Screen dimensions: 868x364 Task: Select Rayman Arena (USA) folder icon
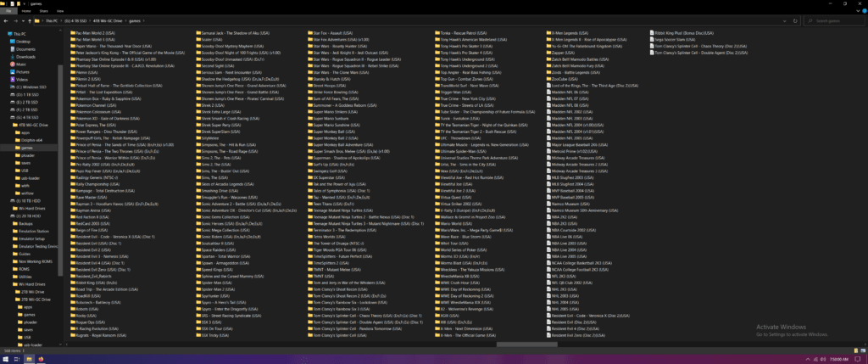tap(73, 210)
